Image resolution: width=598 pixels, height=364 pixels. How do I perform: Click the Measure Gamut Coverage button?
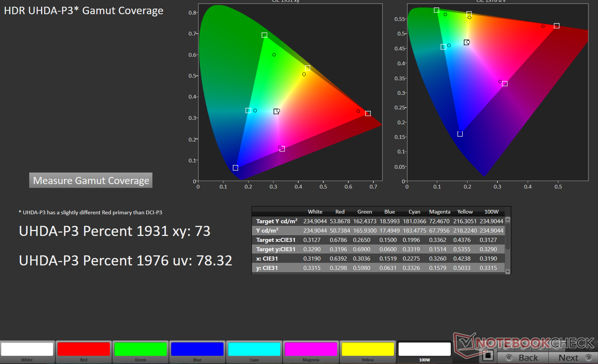point(91,180)
